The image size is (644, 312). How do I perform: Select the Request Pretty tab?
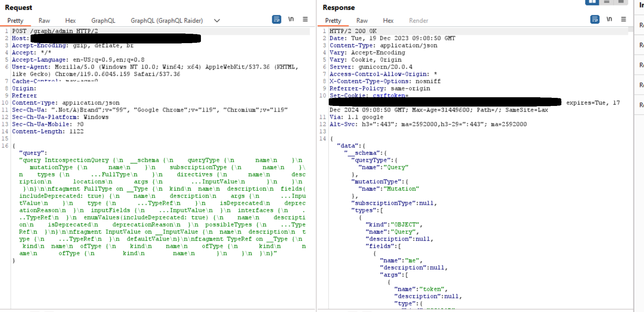pyautogui.click(x=15, y=21)
